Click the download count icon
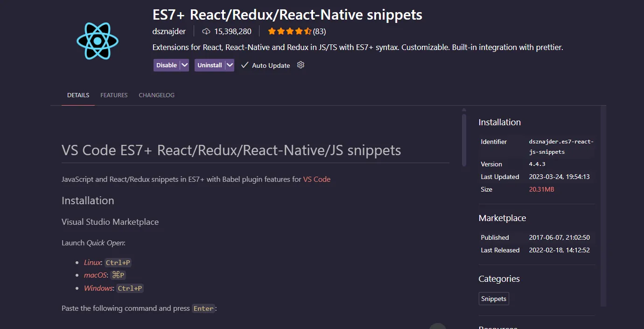644x329 pixels. tap(206, 31)
